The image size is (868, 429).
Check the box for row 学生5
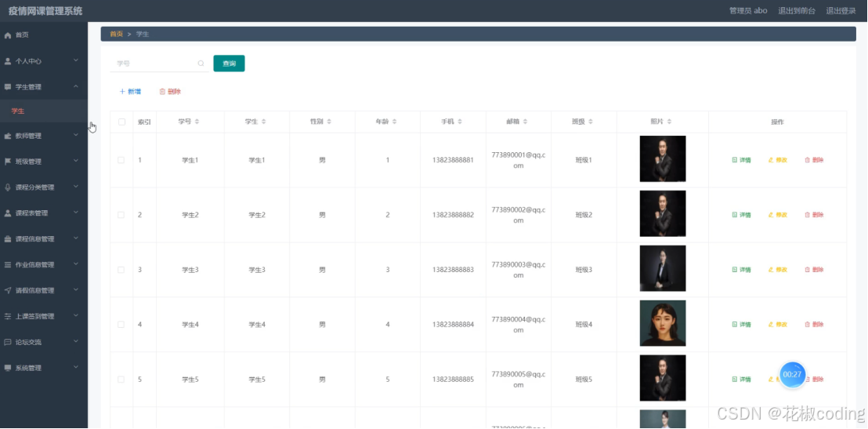click(x=121, y=380)
